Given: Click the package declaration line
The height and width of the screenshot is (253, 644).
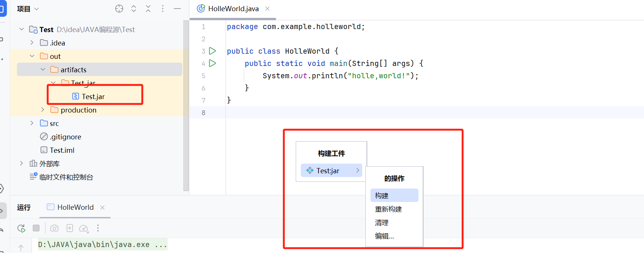Looking at the screenshot, I should 296,26.
